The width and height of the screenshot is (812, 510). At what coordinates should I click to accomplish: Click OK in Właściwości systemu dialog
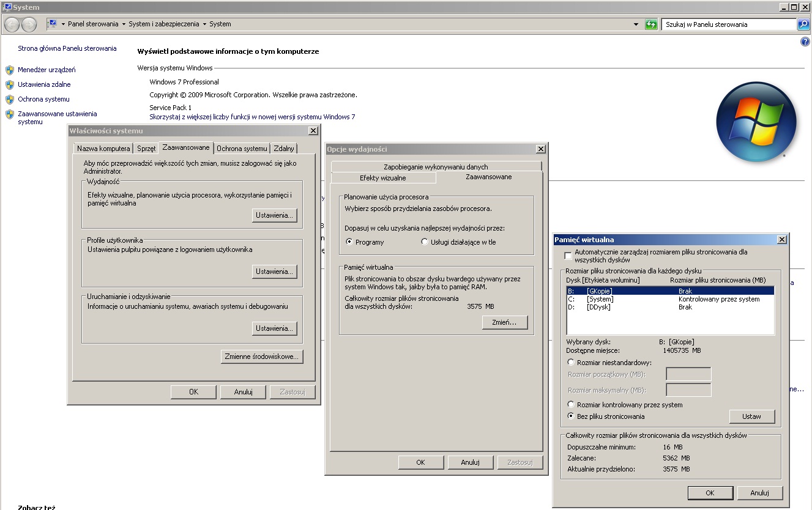(x=193, y=392)
